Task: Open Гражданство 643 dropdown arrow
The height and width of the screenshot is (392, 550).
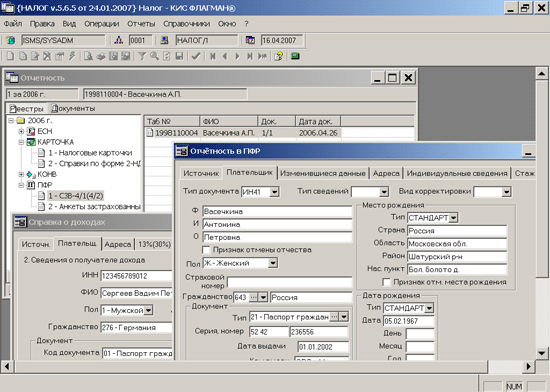Action: point(263,298)
